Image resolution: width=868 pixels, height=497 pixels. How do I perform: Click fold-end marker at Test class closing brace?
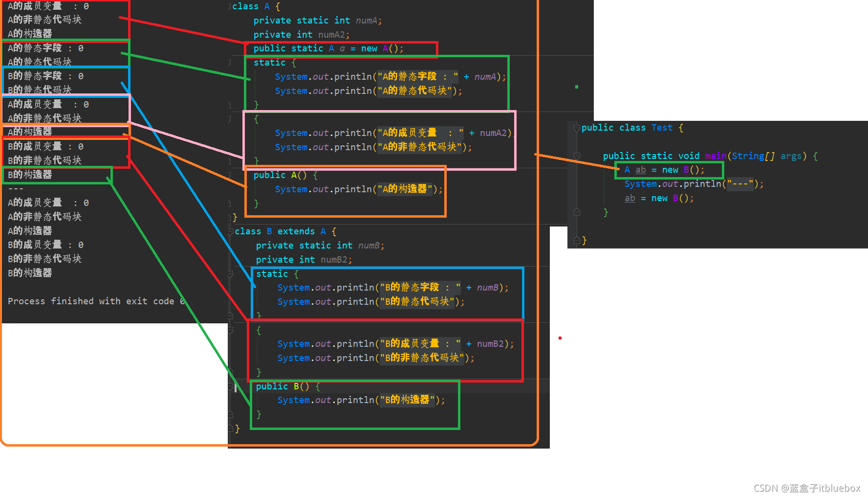tap(577, 240)
